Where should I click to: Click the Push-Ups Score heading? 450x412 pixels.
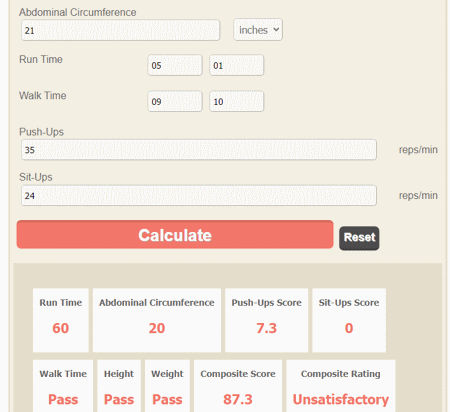[x=267, y=302]
